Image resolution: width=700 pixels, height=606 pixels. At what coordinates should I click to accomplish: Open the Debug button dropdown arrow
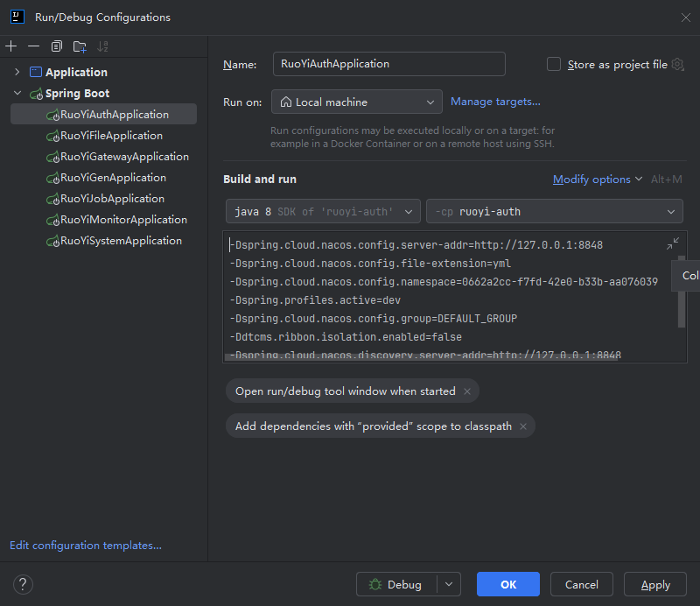pos(449,584)
